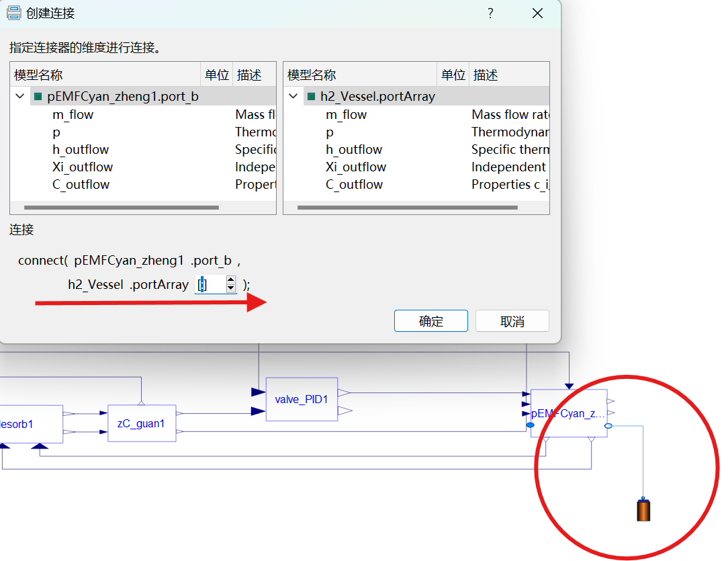Click the green port_b connector icon

[38, 97]
